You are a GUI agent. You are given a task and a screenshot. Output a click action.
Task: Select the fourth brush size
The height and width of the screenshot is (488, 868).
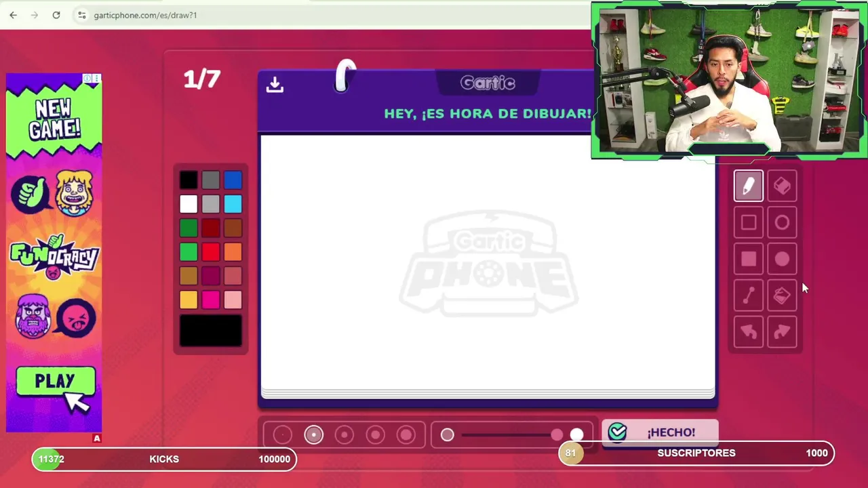375,435
